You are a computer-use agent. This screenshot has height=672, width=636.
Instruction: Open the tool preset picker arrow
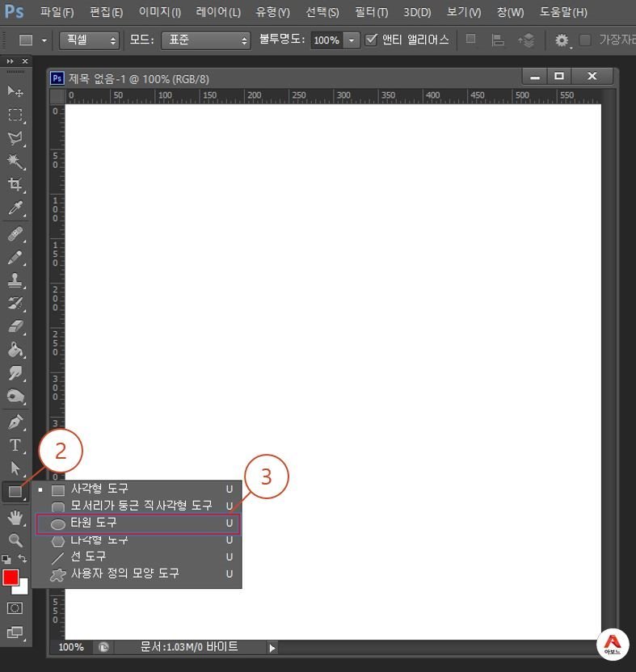(44, 40)
